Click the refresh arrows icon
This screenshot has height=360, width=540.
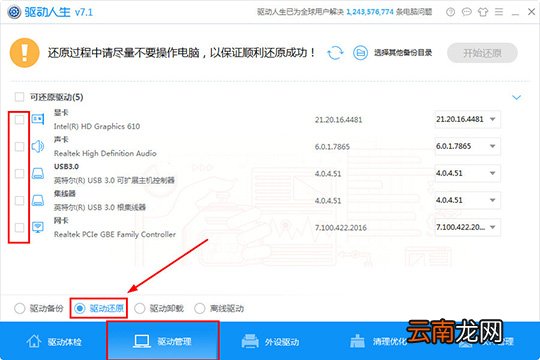335,53
